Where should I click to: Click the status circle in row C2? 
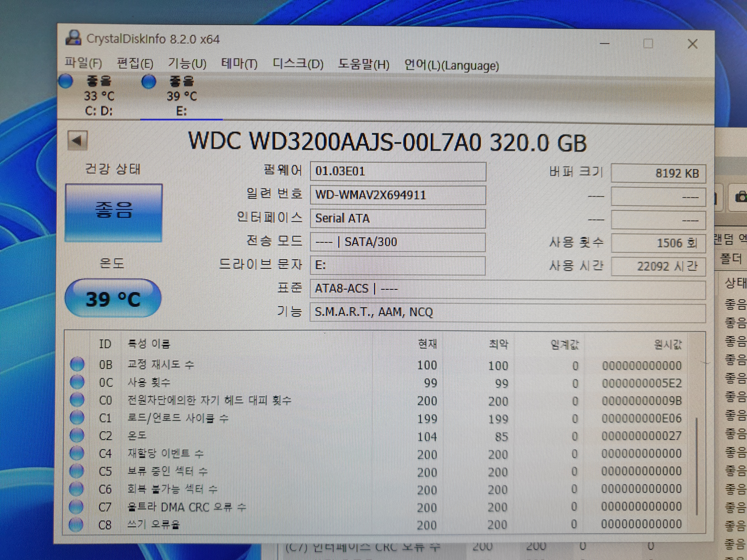(x=77, y=435)
